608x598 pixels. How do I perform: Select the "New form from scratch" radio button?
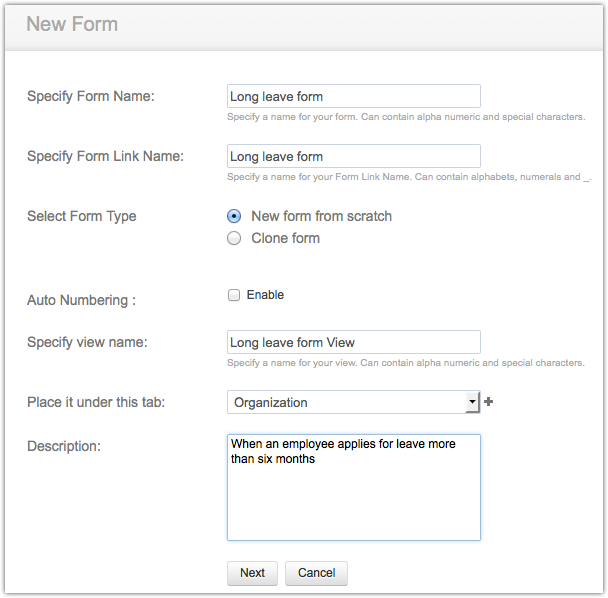tap(234, 216)
